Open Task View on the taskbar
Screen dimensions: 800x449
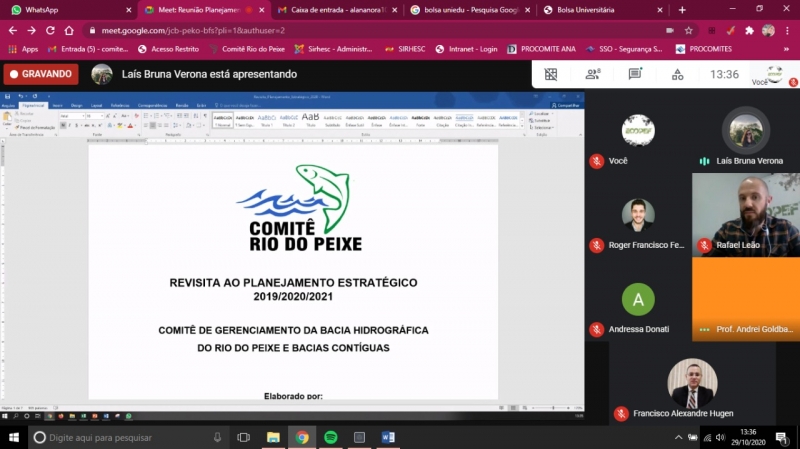pyautogui.click(x=244, y=437)
